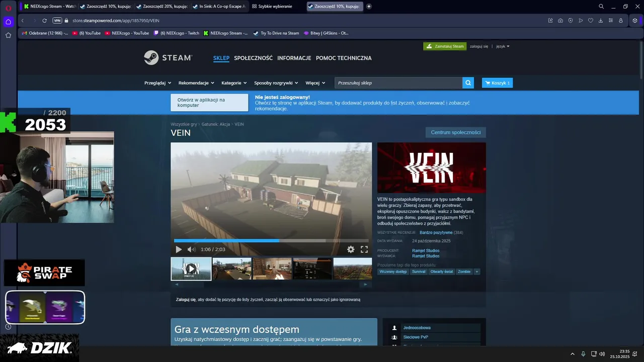The width and height of the screenshot is (644, 362).
Task: Open the Opera sidebar home icon
Action: [8, 22]
